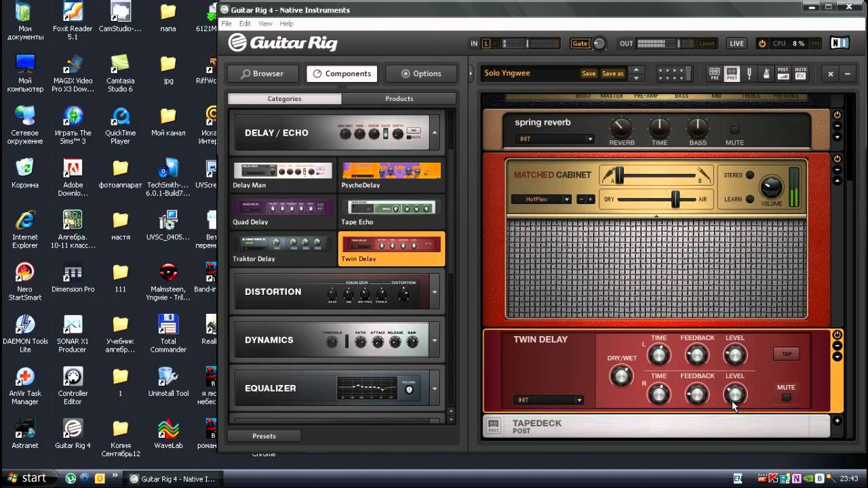The width and height of the screenshot is (868, 488).
Task: Pick the Traktor Delay component
Action: (x=283, y=249)
